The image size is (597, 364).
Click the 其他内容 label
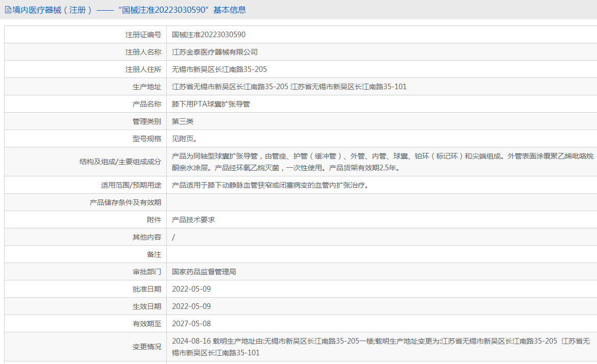(146, 238)
